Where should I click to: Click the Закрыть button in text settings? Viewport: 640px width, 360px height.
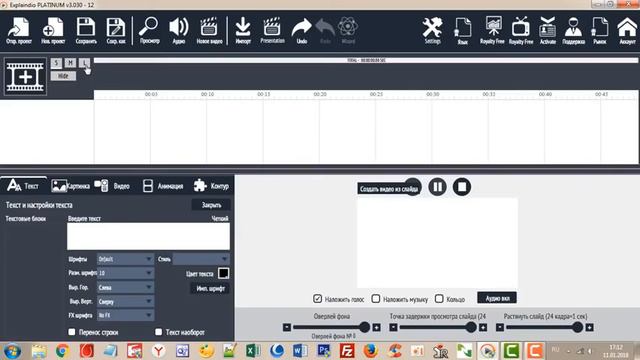tap(211, 205)
